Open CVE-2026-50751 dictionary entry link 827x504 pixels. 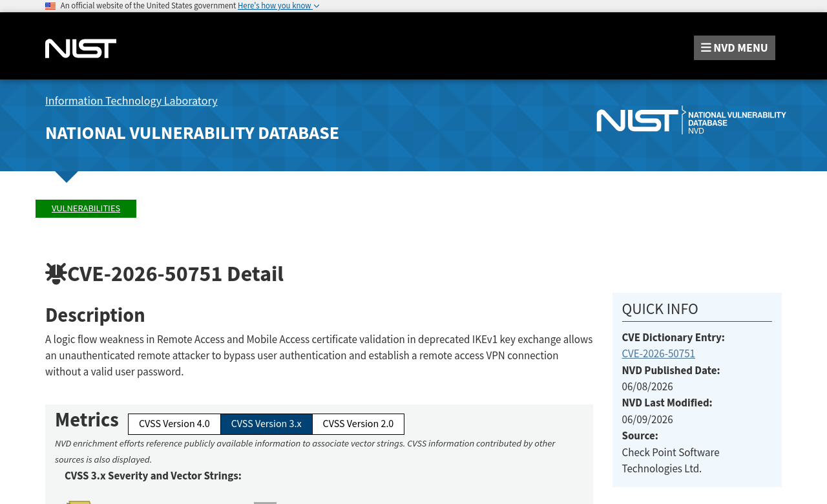[x=658, y=354]
